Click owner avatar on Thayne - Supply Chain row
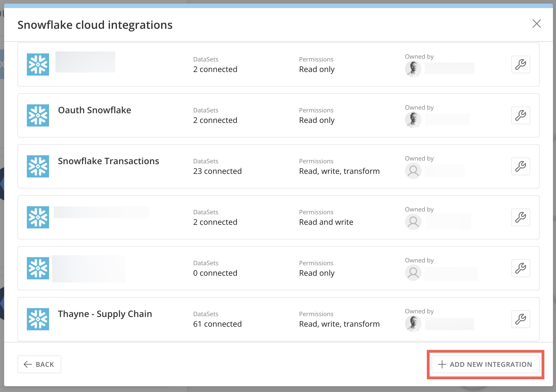The width and height of the screenshot is (556, 392). (413, 324)
